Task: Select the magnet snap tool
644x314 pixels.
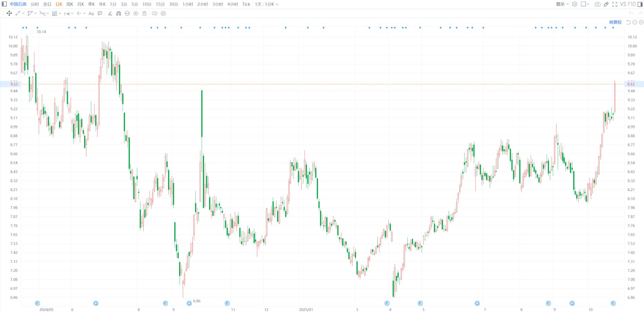Action: 119,13
